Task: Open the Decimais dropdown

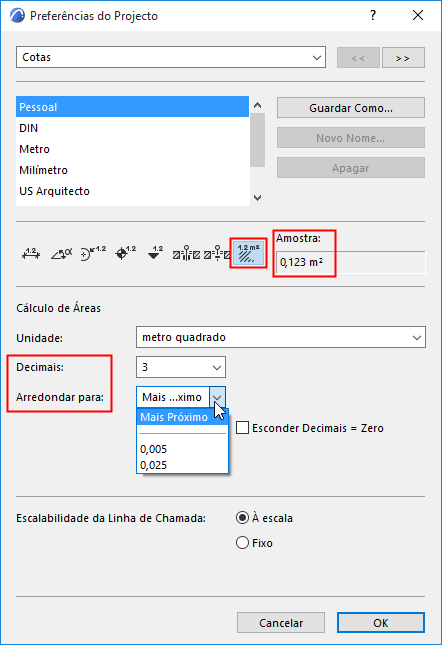Action: [181, 367]
